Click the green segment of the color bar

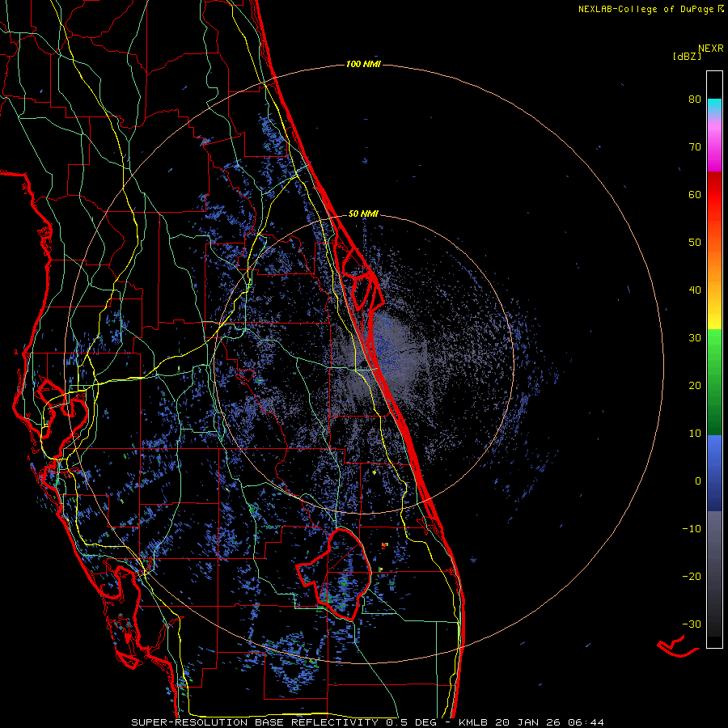(x=714, y=382)
